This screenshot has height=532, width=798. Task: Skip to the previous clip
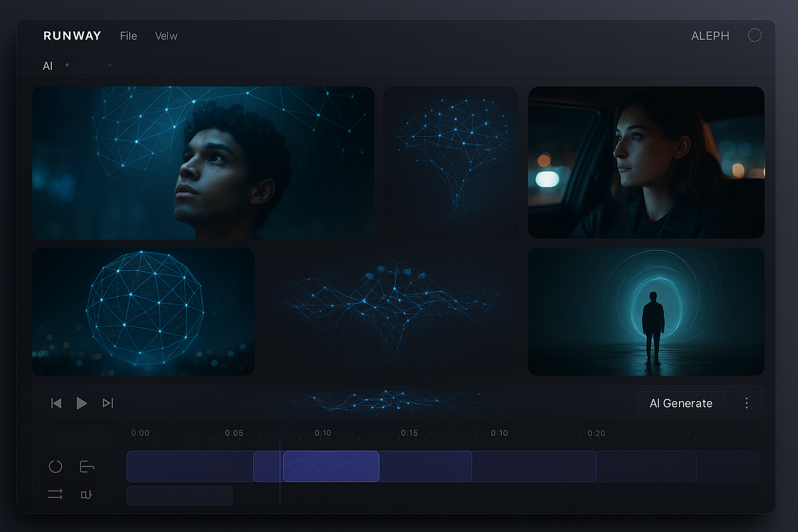coord(57,403)
